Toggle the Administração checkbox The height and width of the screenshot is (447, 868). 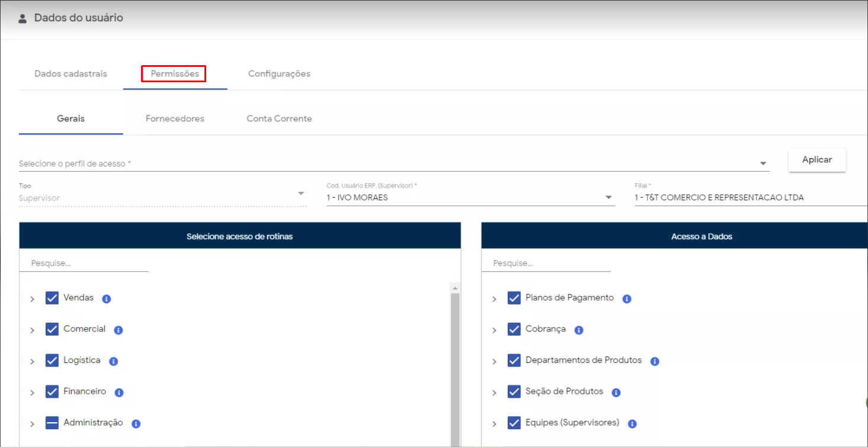pos(52,423)
